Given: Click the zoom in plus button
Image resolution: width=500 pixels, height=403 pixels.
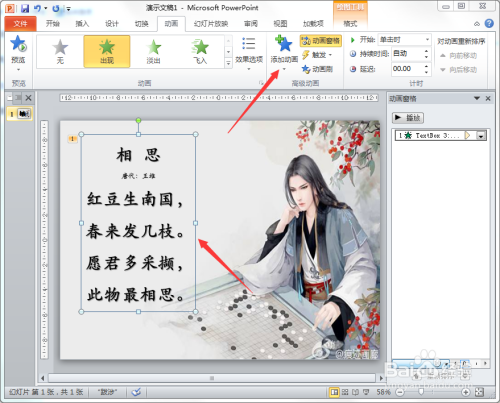Looking at the screenshot, I should (466, 392).
